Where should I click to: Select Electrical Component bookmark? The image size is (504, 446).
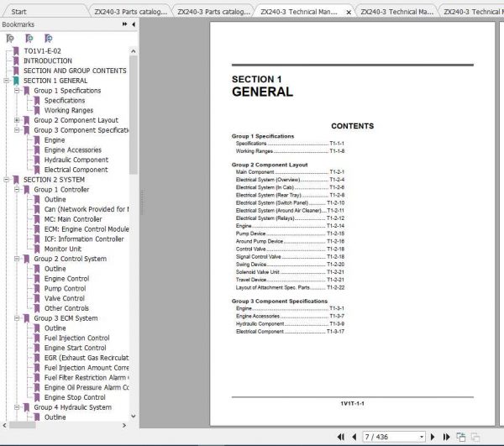(x=76, y=170)
